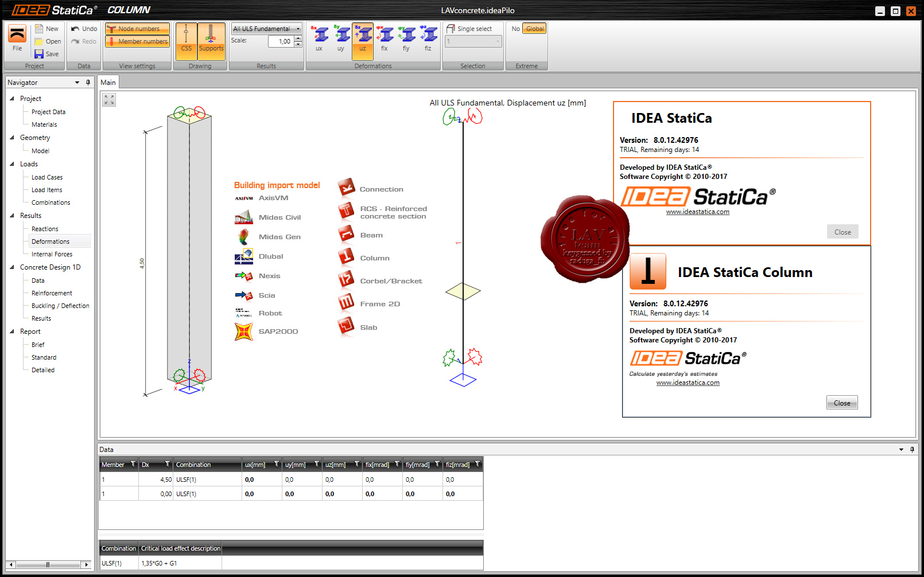This screenshot has width=924, height=577.
Task: Redo the last action
Action: (x=84, y=41)
